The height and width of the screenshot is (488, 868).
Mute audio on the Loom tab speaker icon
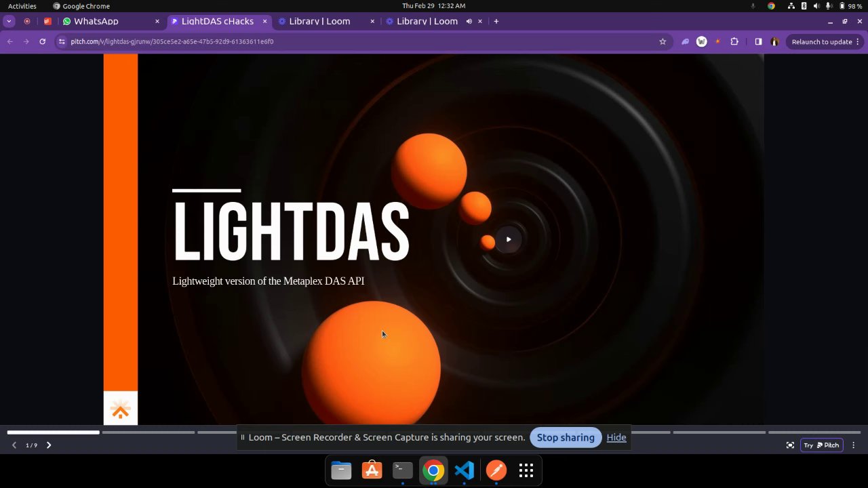[469, 21]
